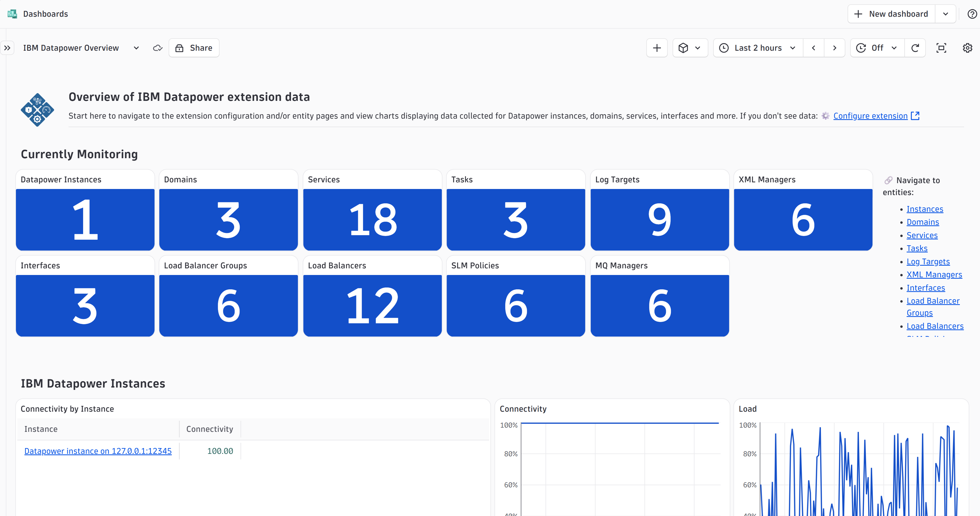
Task: Click the IBM Datapower Instances heading
Action: point(93,383)
